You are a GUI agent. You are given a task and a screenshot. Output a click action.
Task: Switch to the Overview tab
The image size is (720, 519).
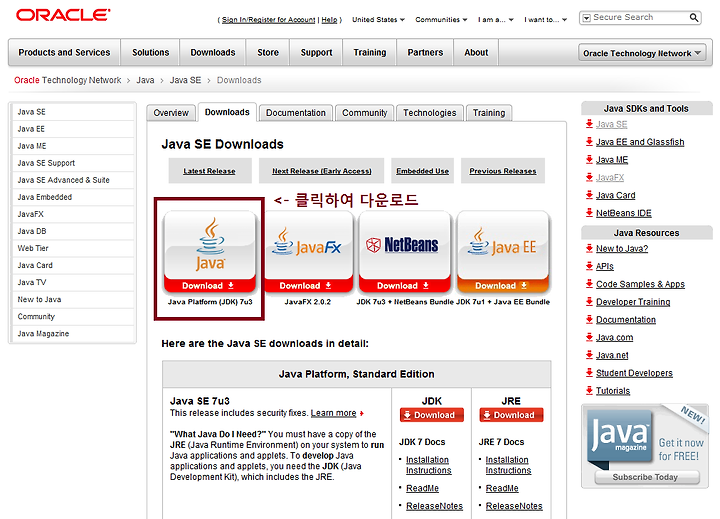pyautogui.click(x=171, y=113)
